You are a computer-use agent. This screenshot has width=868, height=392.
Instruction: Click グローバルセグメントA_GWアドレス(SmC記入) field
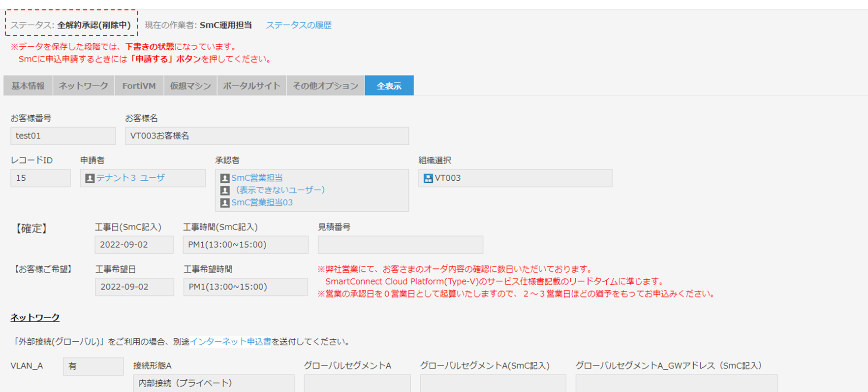tap(677, 383)
